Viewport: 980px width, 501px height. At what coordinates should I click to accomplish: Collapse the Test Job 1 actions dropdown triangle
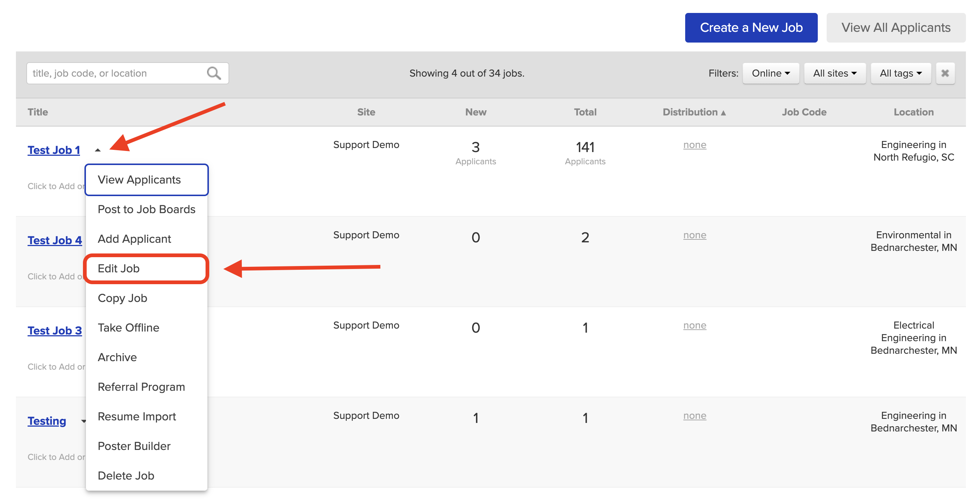click(x=99, y=149)
